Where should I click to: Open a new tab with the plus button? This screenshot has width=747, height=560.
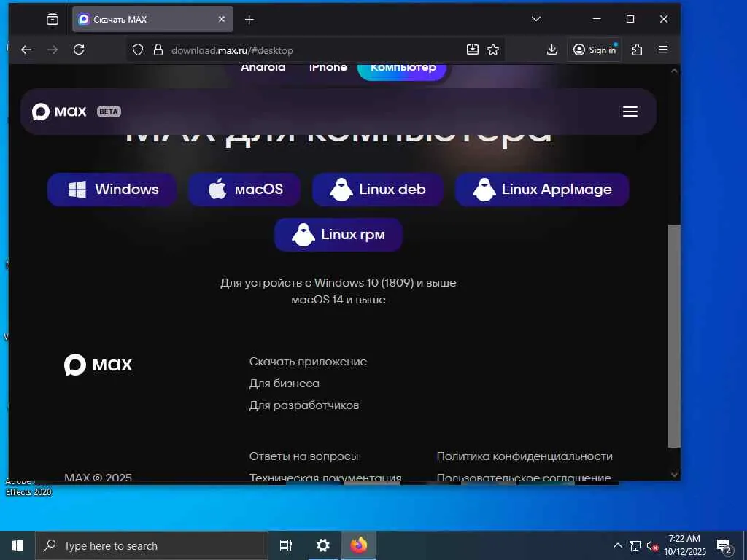coord(249,20)
